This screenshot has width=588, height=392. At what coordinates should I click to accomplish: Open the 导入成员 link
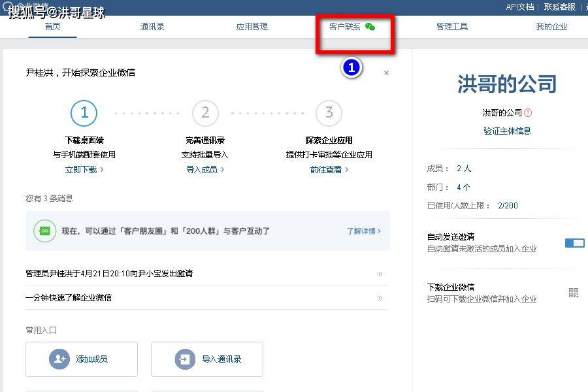click(x=205, y=169)
